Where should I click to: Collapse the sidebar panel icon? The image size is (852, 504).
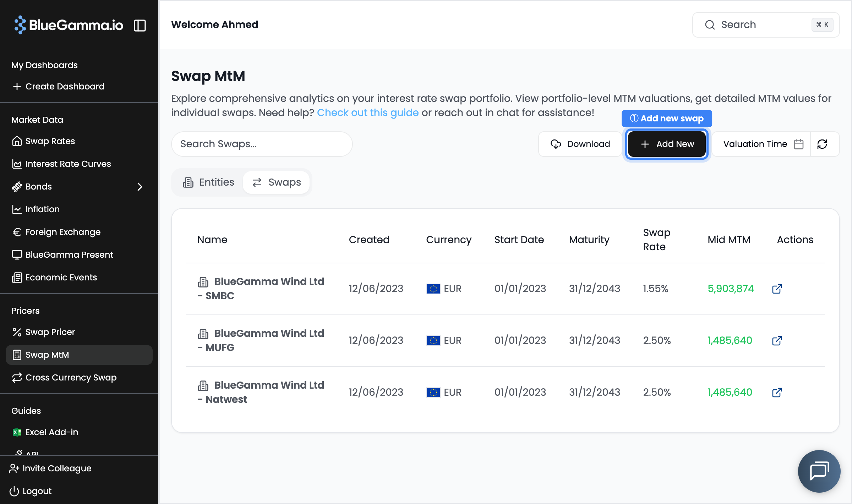pyautogui.click(x=140, y=25)
